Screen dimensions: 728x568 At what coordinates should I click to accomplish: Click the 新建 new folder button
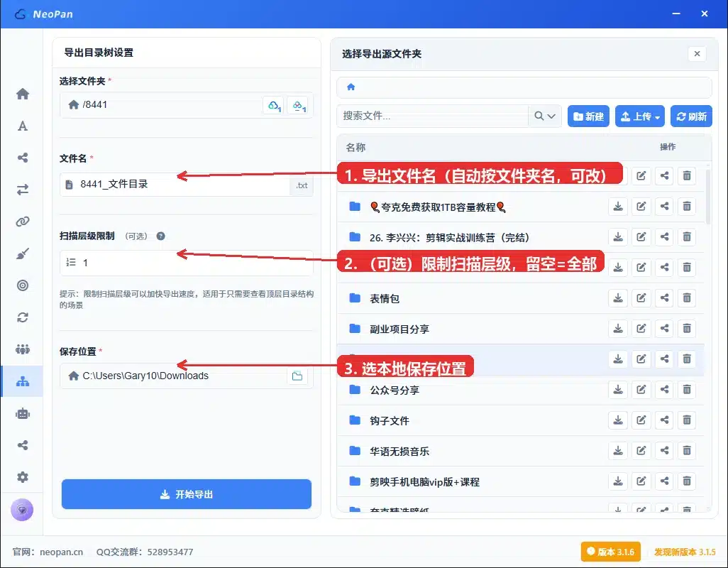588,116
